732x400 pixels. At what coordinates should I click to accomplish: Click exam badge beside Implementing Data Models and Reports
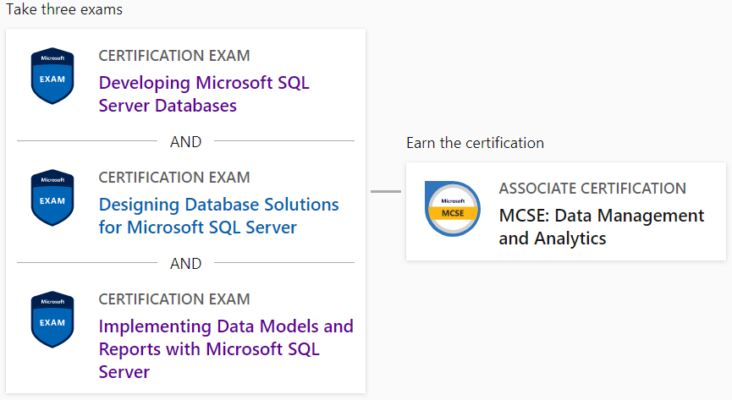point(52,319)
